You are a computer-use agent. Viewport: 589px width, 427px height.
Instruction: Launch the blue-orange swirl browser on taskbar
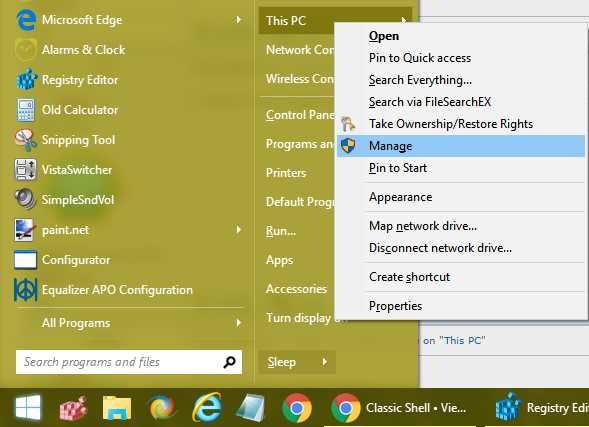[162, 408]
